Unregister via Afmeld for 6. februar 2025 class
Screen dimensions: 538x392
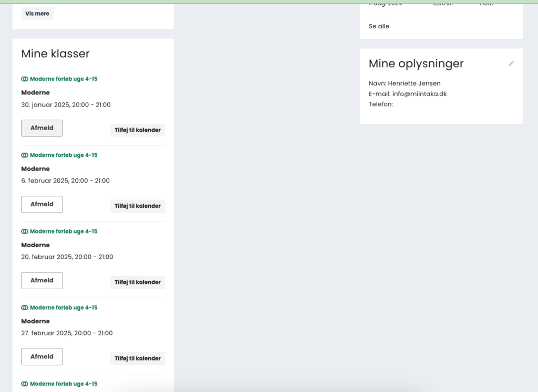tap(42, 204)
